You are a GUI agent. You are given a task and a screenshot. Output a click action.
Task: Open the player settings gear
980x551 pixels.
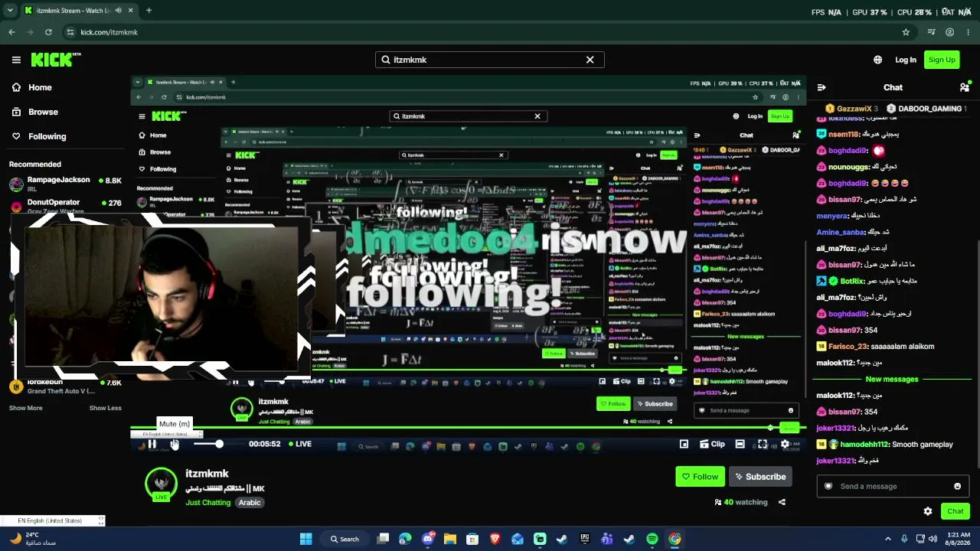pyautogui.click(x=785, y=444)
